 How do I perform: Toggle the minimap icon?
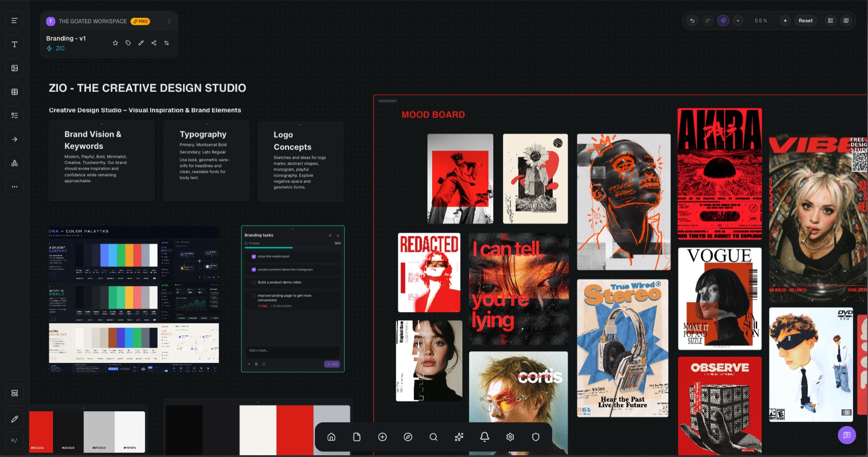pos(846,21)
